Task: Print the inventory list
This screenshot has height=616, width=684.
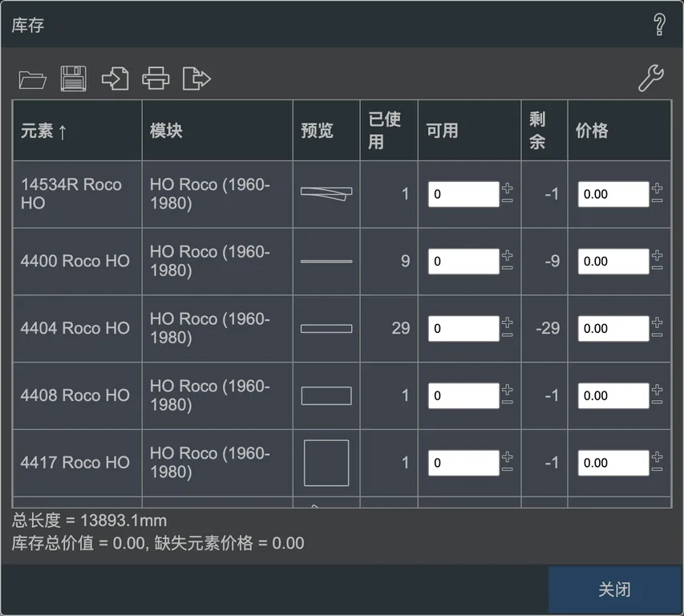Action: point(156,79)
